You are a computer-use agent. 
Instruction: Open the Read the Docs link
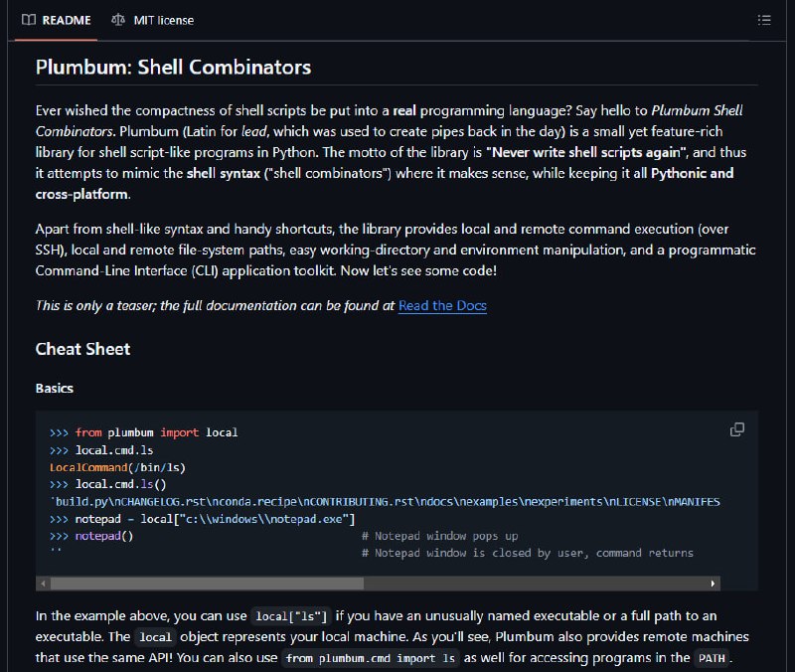click(442, 305)
